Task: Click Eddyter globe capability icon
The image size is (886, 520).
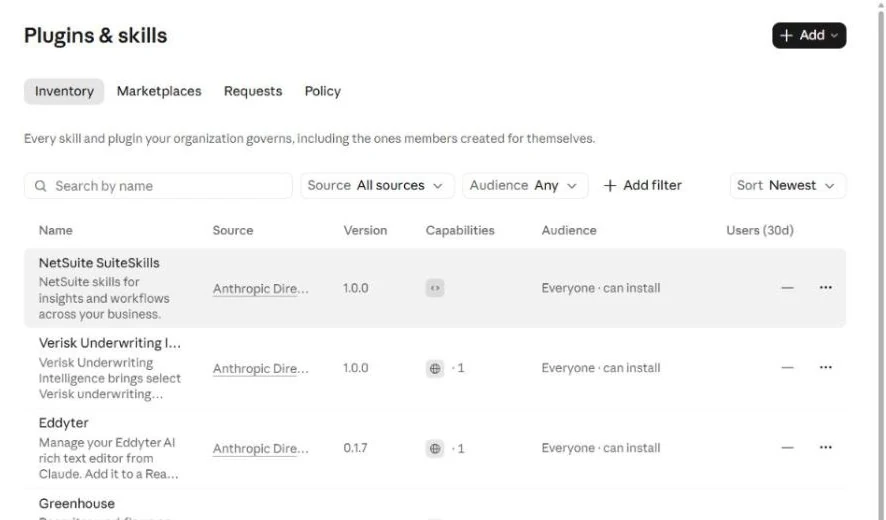Action: [435, 449]
